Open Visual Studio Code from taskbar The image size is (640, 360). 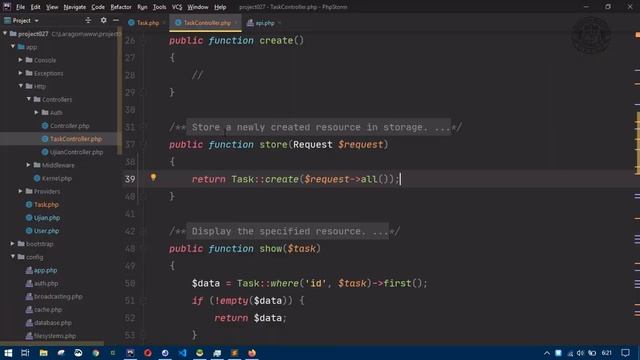[182, 353]
